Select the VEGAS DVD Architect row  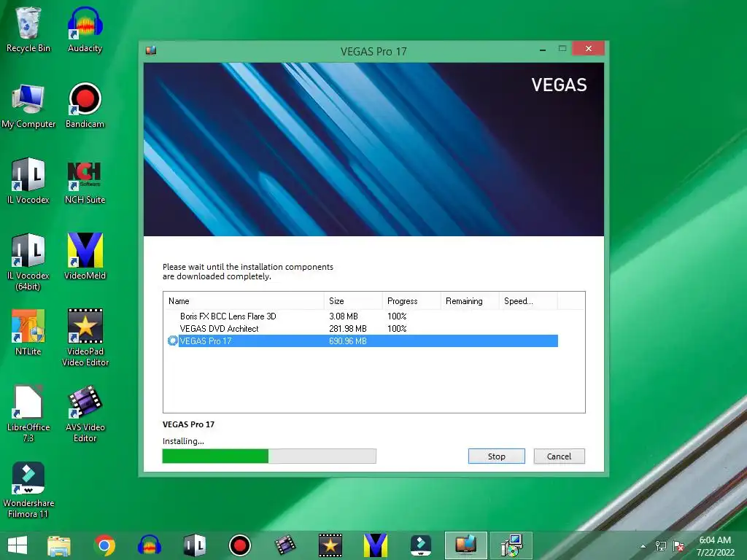coord(362,329)
